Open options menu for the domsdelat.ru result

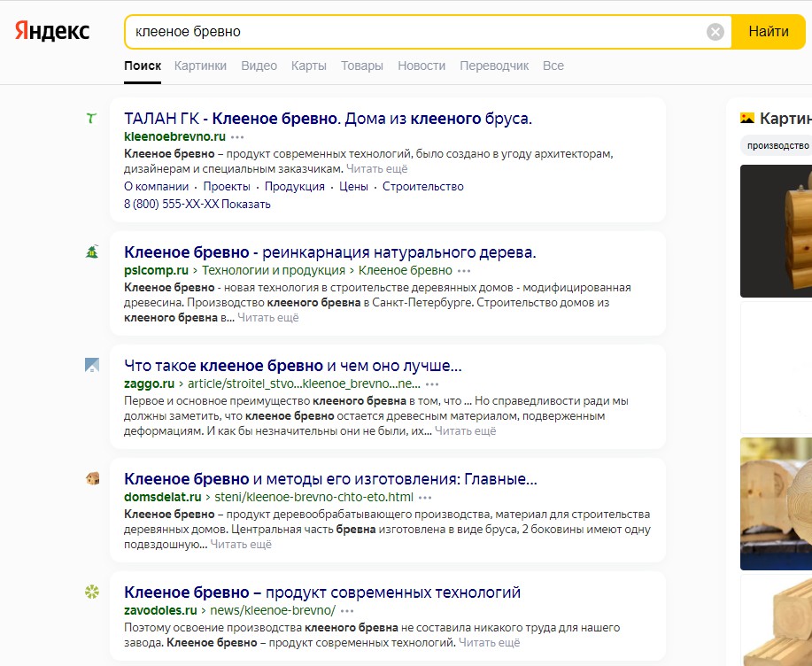tap(425, 498)
